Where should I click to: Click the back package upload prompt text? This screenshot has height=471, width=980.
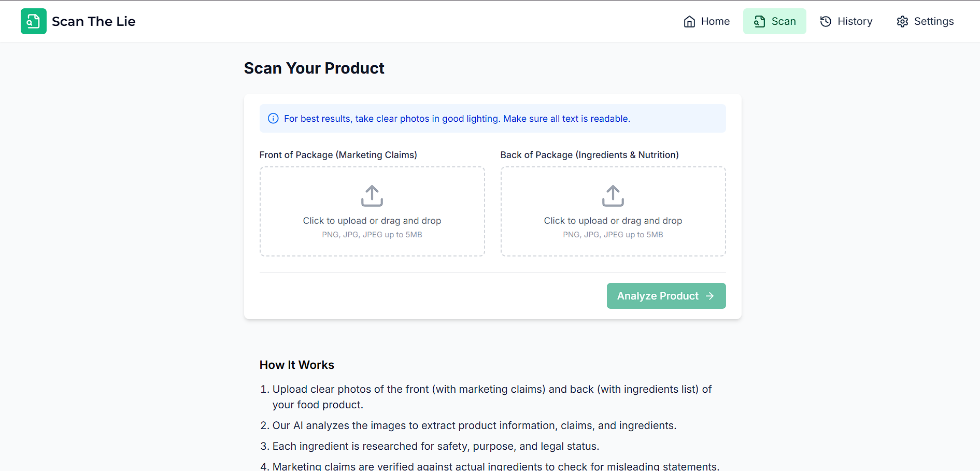(x=613, y=221)
